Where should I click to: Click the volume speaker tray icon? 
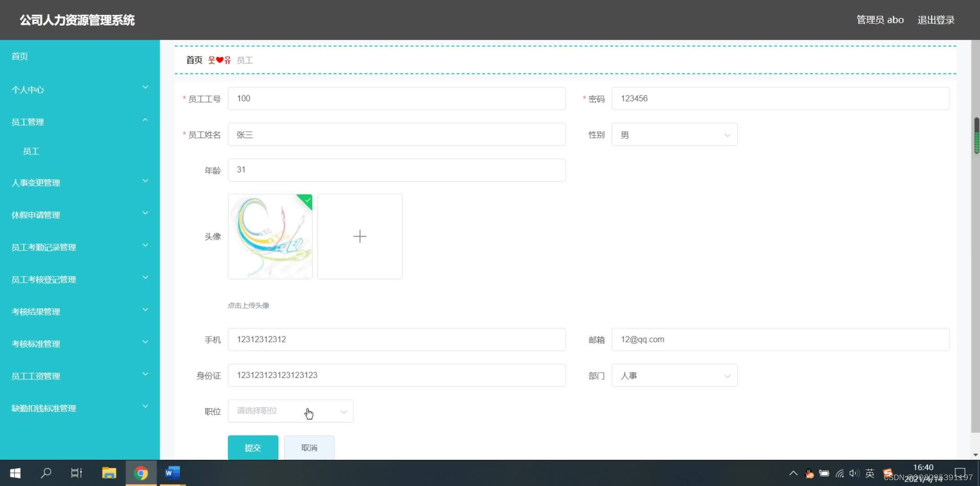[x=854, y=473]
